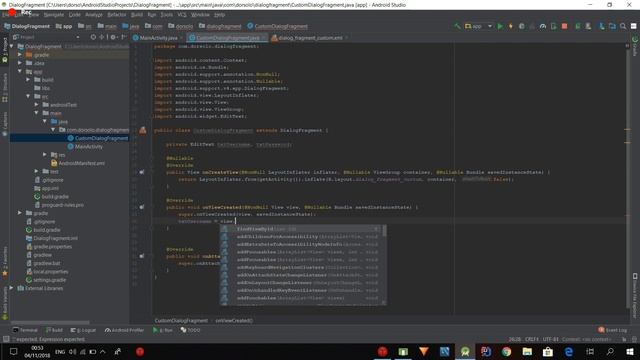Expand the .idea folder

point(20,63)
